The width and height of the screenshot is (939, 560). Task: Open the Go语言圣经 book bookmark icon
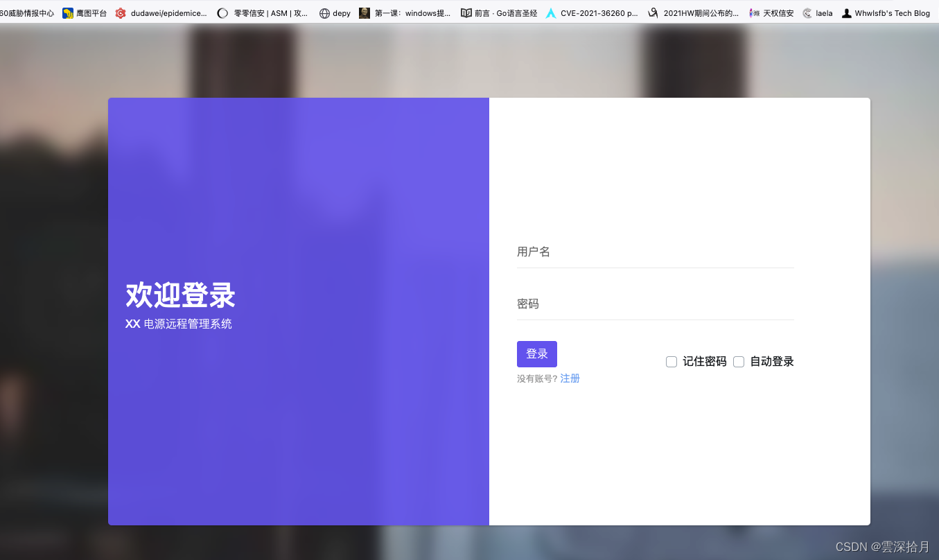(x=466, y=12)
